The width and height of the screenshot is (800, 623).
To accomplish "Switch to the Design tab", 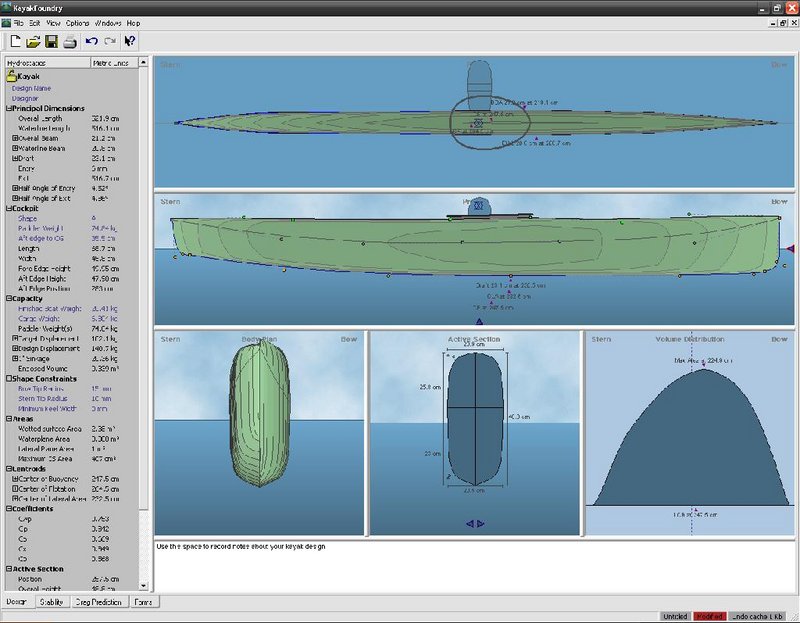I will click(x=16, y=602).
